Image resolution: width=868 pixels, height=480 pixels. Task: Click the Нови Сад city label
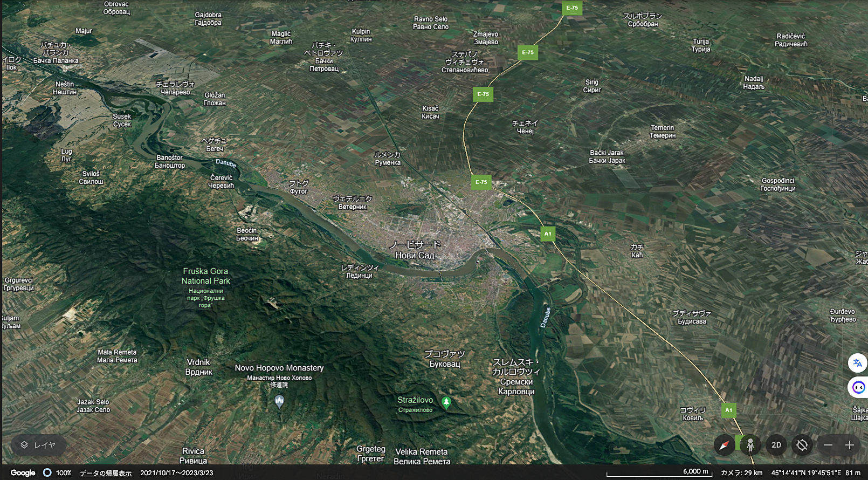click(x=415, y=255)
